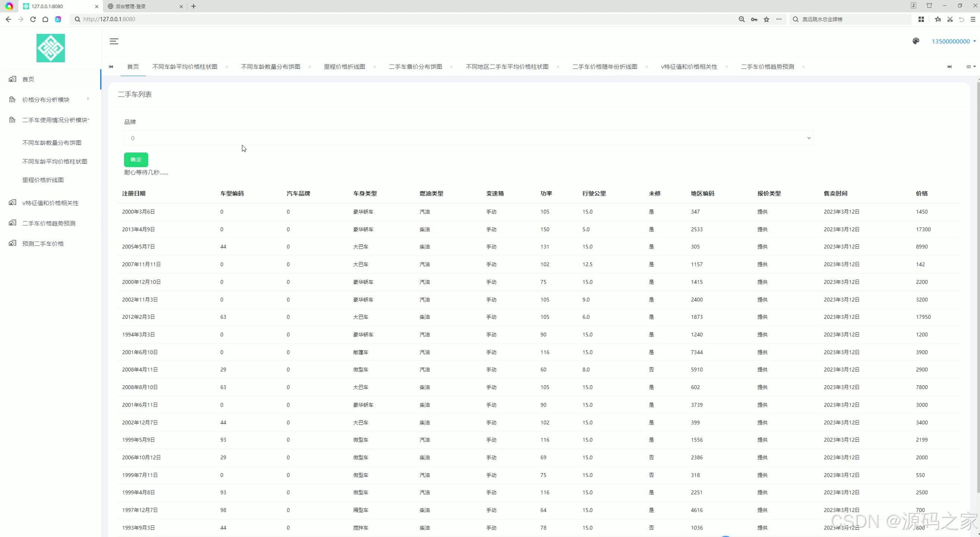Open 预测二手车价格 in sidebar
Image resolution: width=980 pixels, height=537 pixels.
pyautogui.click(x=43, y=244)
